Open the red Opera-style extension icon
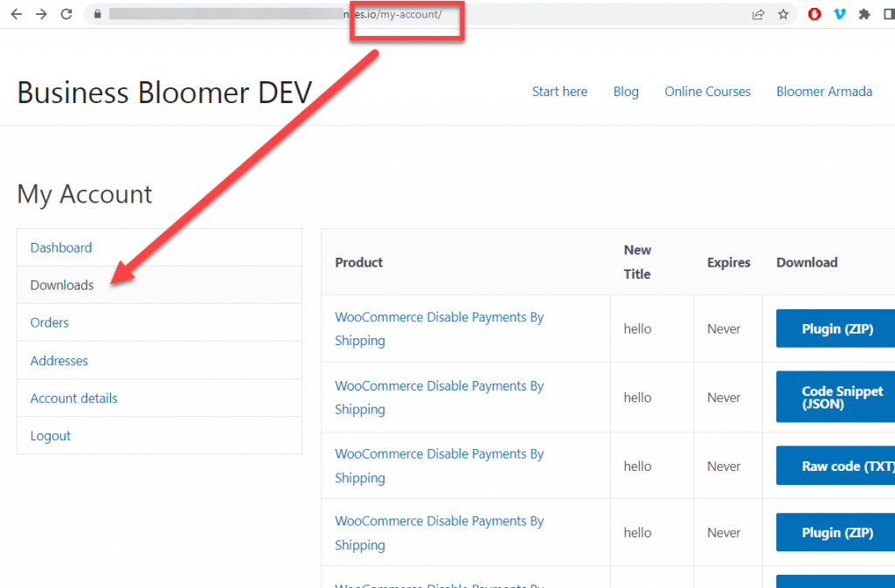 click(815, 14)
